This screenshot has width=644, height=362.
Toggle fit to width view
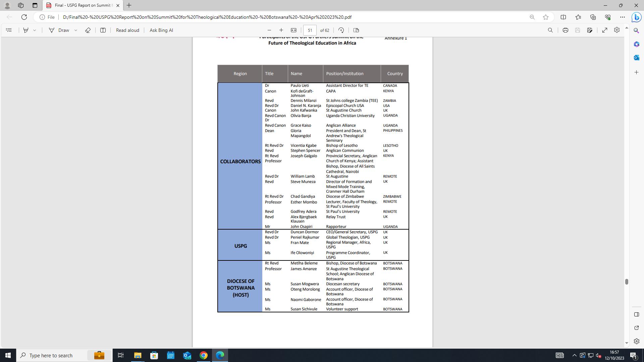click(x=293, y=30)
